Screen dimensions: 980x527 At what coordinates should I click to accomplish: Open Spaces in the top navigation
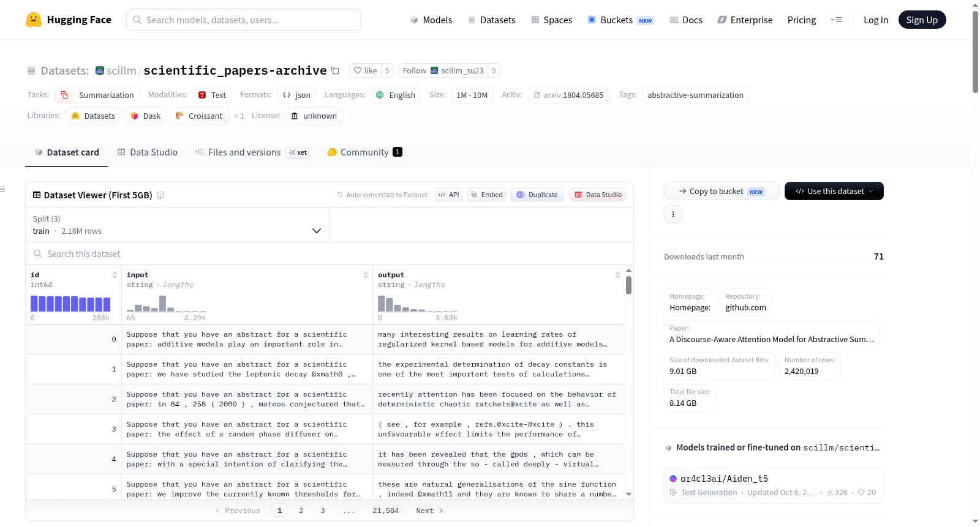(x=551, y=20)
